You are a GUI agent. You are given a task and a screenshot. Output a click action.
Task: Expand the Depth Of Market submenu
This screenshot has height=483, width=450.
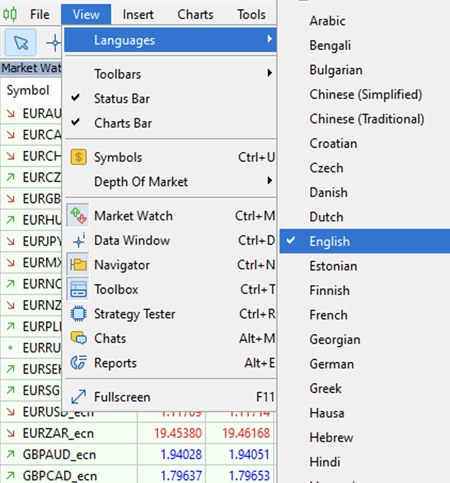tap(170, 182)
